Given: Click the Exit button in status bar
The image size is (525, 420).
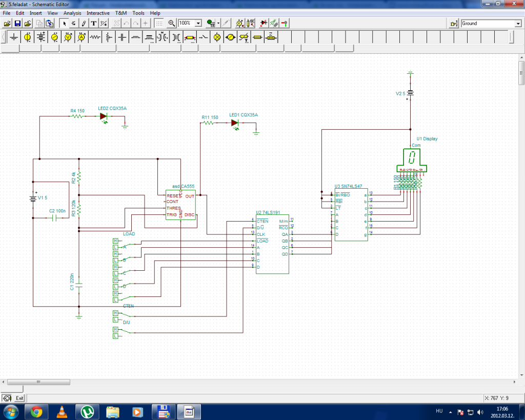Looking at the screenshot, I should [20, 398].
